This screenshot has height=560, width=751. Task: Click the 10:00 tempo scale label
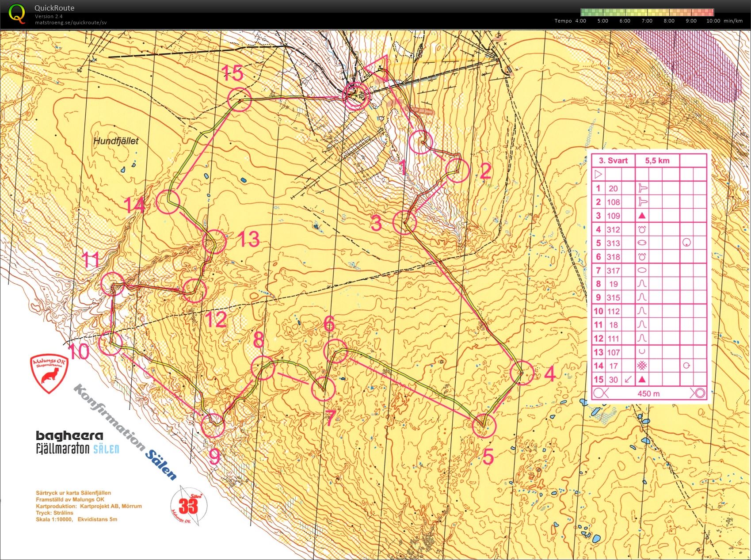(713, 21)
